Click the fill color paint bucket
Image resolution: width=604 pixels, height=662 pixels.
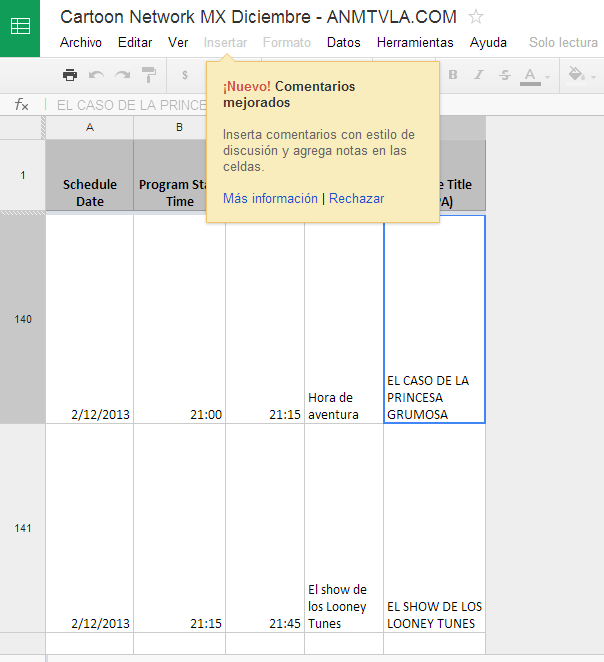[x=577, y=74]
